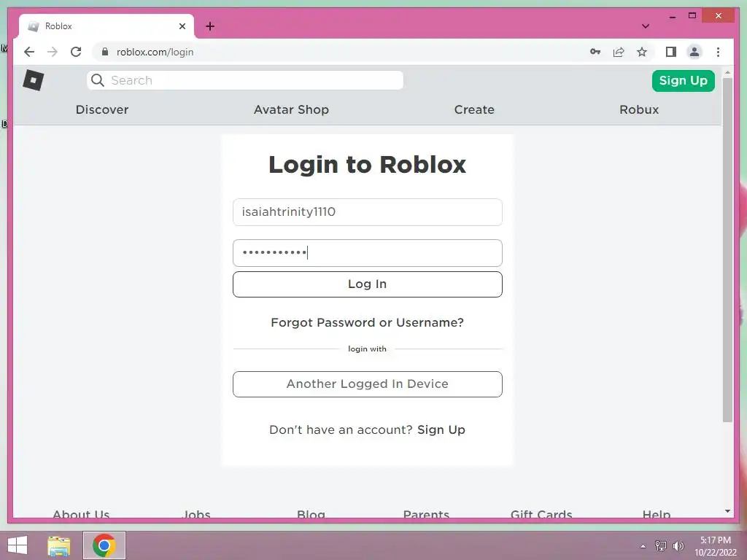Click the username field with isaiahtrinity1110

(x=368, y=212)
